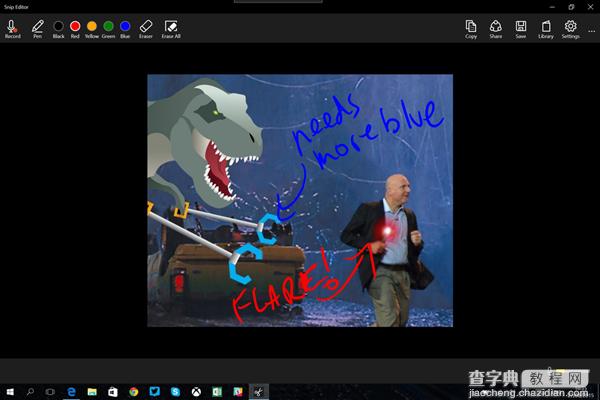Open the colorful app beside Excel on taskbar
This screenshot has height=400, width=600.
pyautogui.click(x=238, y=392)
